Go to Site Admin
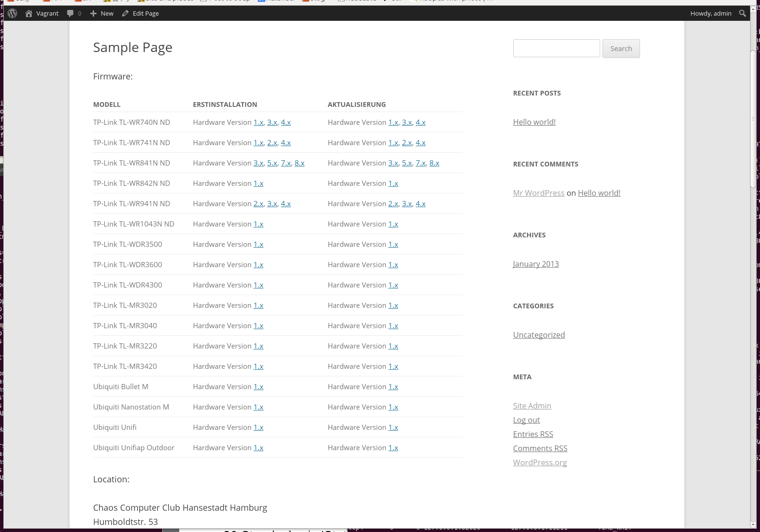The width and height of the screenshot is (760, 532). 532,406
